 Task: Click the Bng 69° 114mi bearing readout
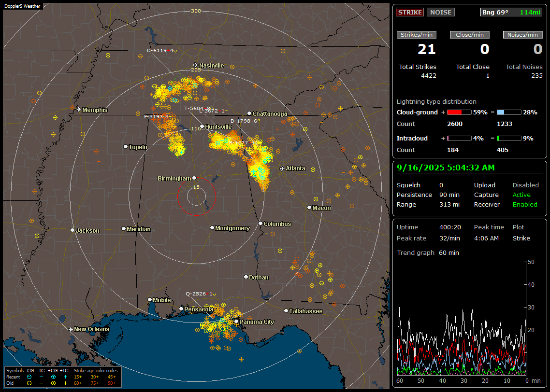[511, 12]
